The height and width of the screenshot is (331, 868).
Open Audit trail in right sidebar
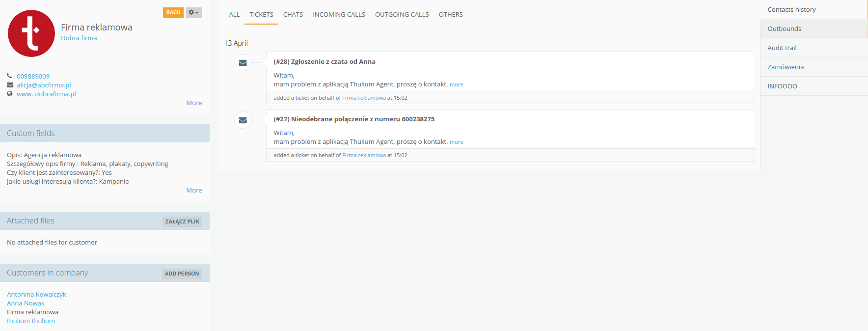[814, 48]
